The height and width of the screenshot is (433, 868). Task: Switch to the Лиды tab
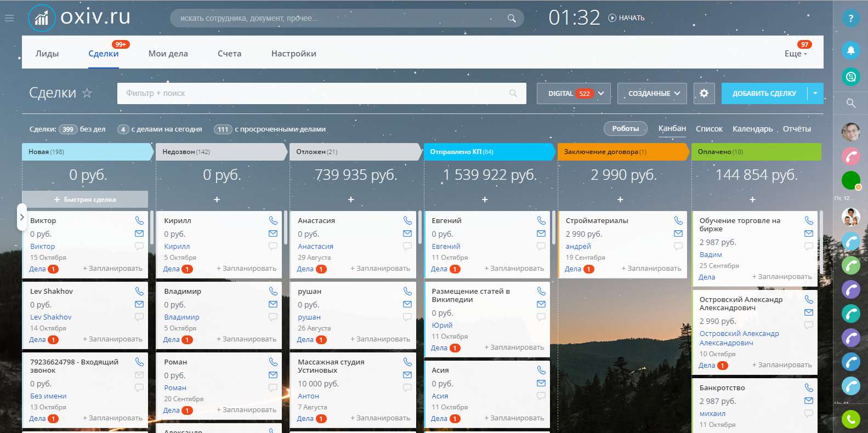pyautogui.click(x=47, y=54)
